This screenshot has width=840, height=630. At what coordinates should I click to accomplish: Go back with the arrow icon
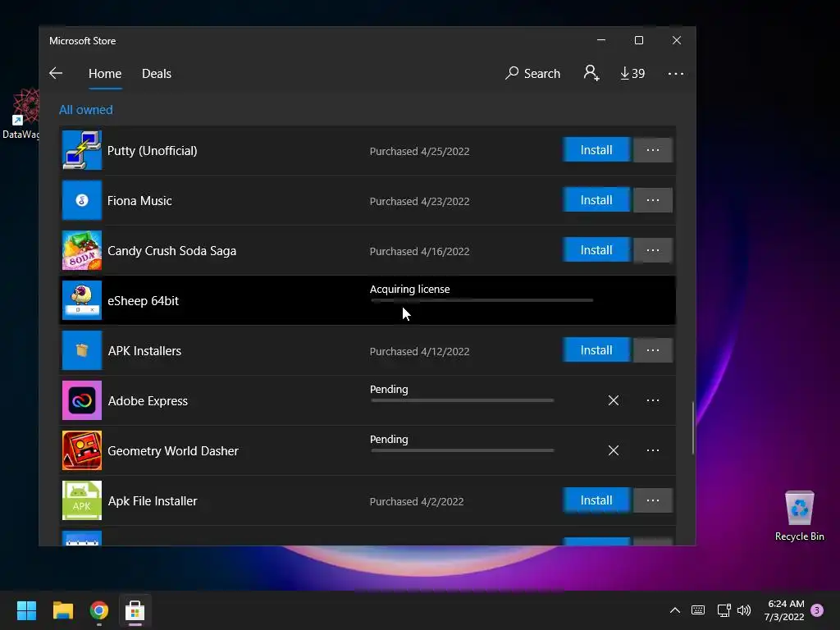(x=56, y=73)
